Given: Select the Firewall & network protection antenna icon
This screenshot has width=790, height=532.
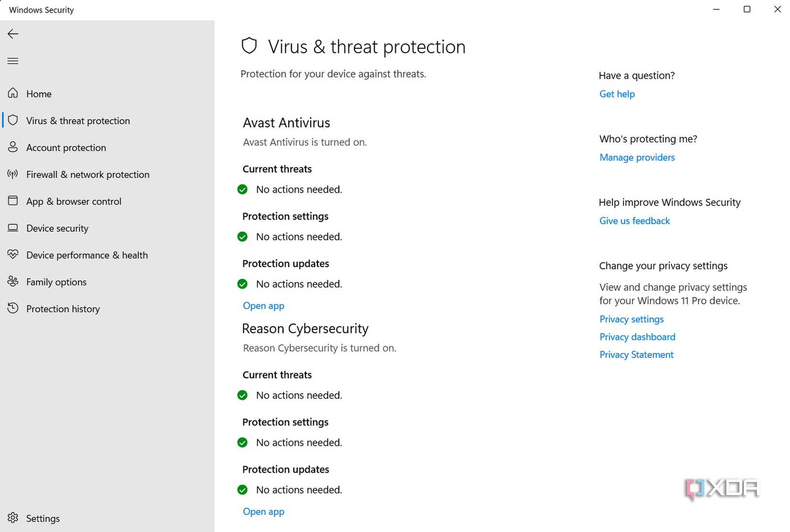Looking at the screenshot, I should (13, 174).
